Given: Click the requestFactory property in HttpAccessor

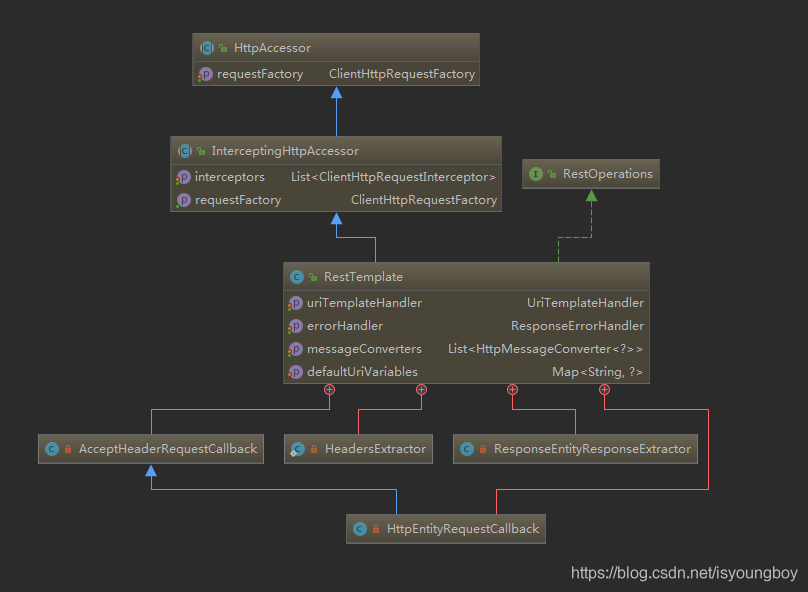Looking at the screenshot, I should (x=270, y=73).
